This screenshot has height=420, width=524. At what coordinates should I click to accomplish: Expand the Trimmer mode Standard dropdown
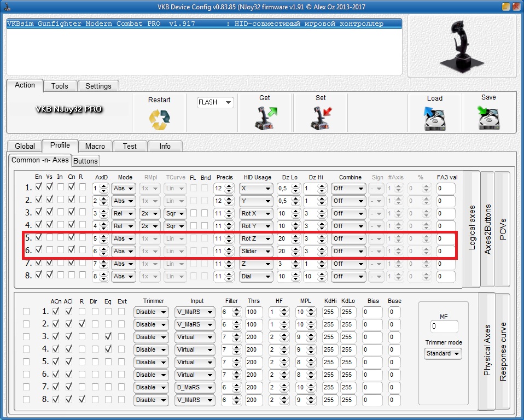point(443,354)
